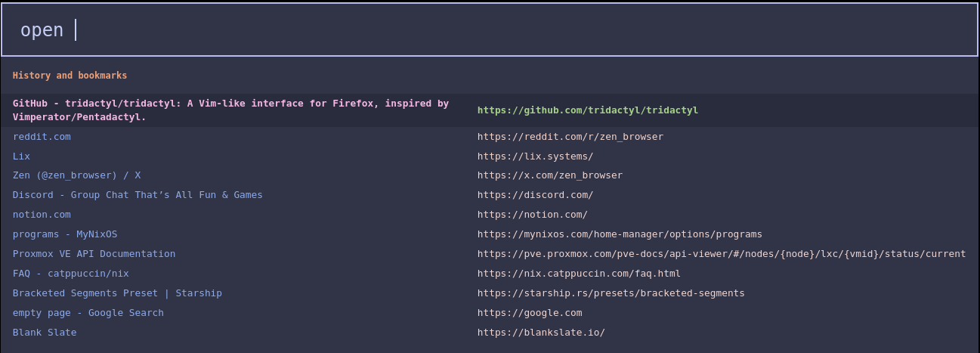Select the Blank Slate entry
Screen dimensions: 980x353
pyautogui.click(x=45, y=333)
